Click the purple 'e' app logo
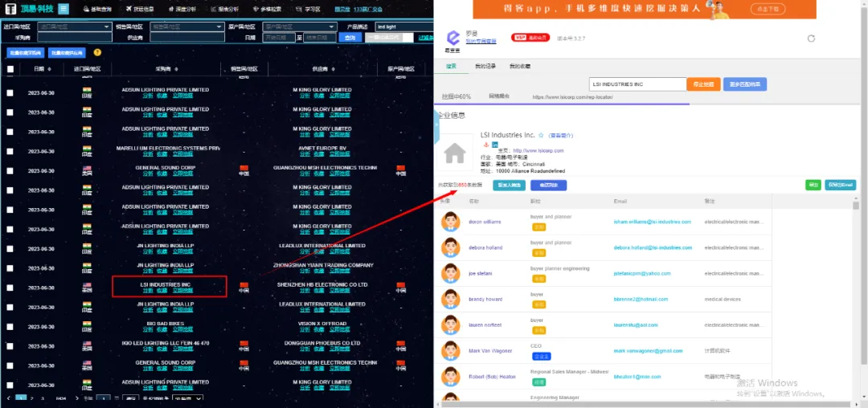The image size is (868, 408). pos(453,38)
